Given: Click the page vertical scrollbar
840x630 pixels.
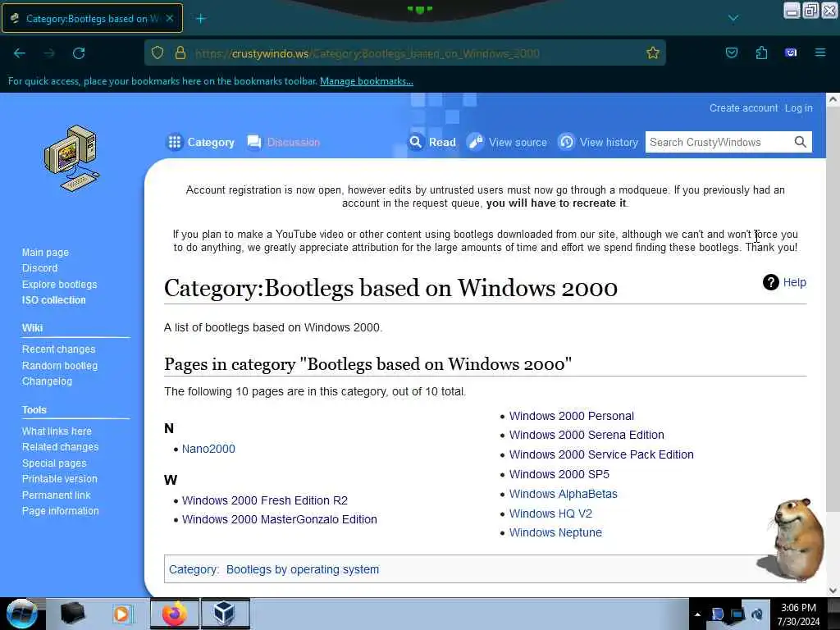Looking at the screenshot, I should coord(832,308).
